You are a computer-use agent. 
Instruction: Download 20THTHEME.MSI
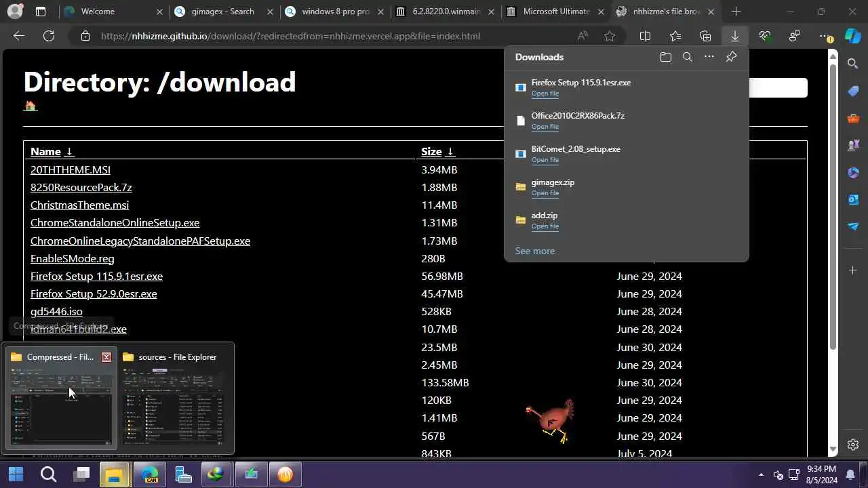click(x=70, y=169)
